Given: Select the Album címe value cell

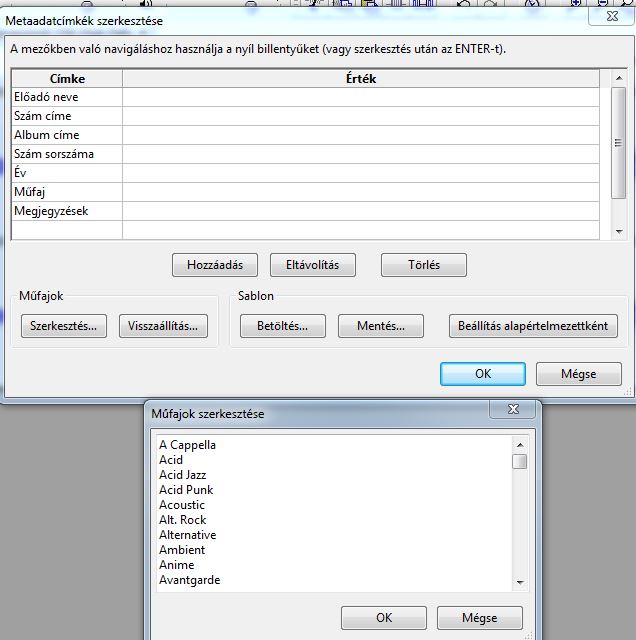Looking at the screenshot, I should coord(360,135).
